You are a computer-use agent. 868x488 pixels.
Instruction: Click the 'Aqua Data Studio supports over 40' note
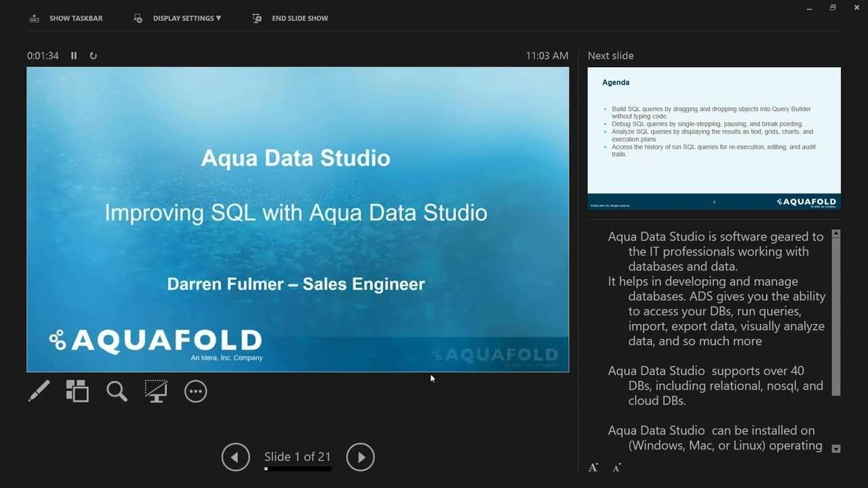pyautogui.click(x=706, y=371)
